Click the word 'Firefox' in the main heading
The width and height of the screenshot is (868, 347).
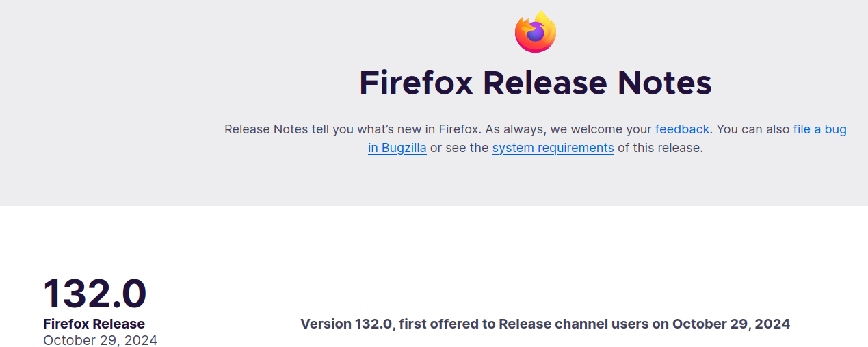(417, 83)
